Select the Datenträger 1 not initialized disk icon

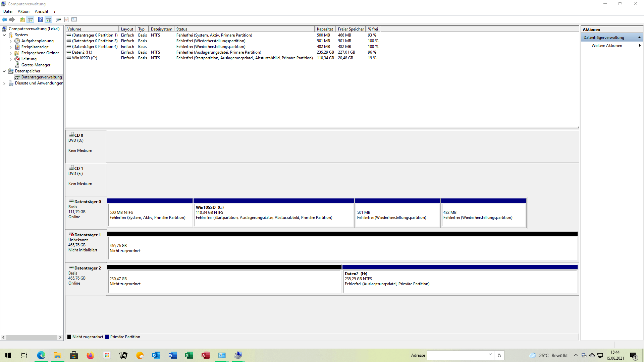click(71, 235)
